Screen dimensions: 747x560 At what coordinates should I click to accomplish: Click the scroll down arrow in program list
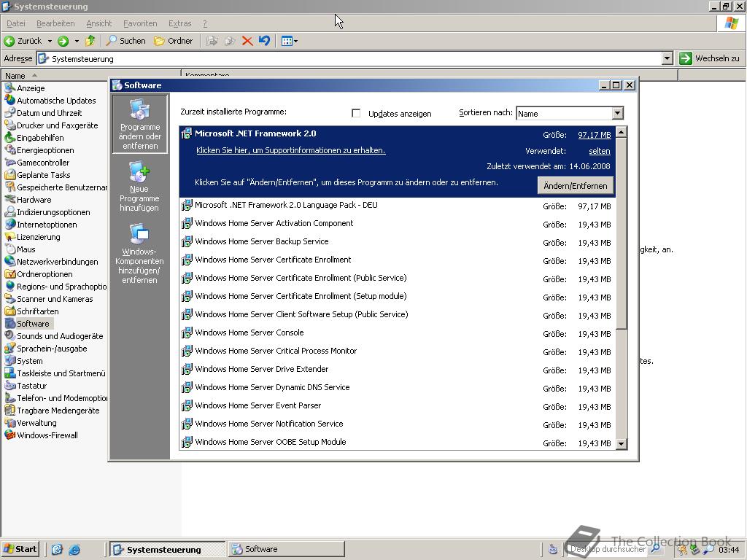pyautogui.click(x=621, y=443)
